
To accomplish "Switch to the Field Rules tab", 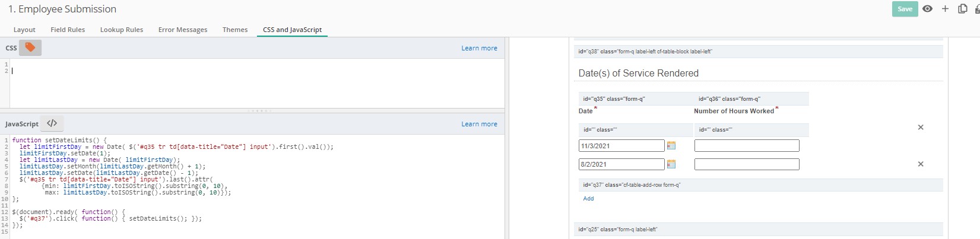I will [x=68, y=30].
